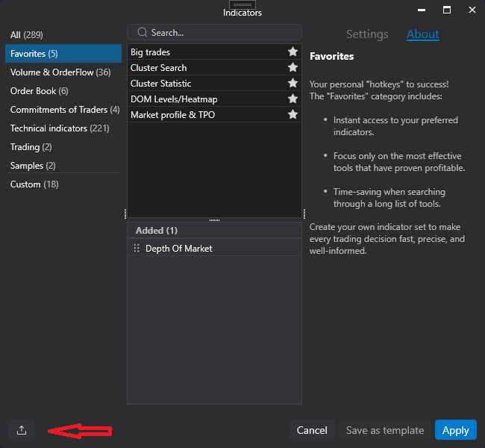Click the Depth Of Market drag handle
The height and width of the screenshot is (448, 485).
tap(137, 248)
